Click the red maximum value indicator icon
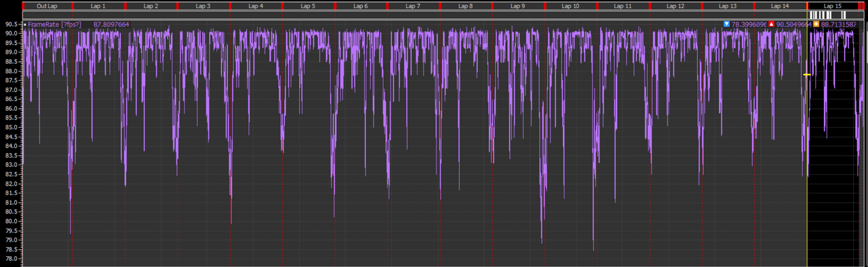This screenshot has width=868, height=267. point(772,24)
